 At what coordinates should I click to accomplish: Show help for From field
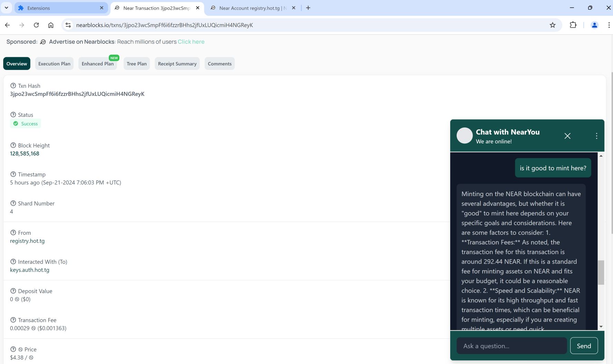point(13,233)
